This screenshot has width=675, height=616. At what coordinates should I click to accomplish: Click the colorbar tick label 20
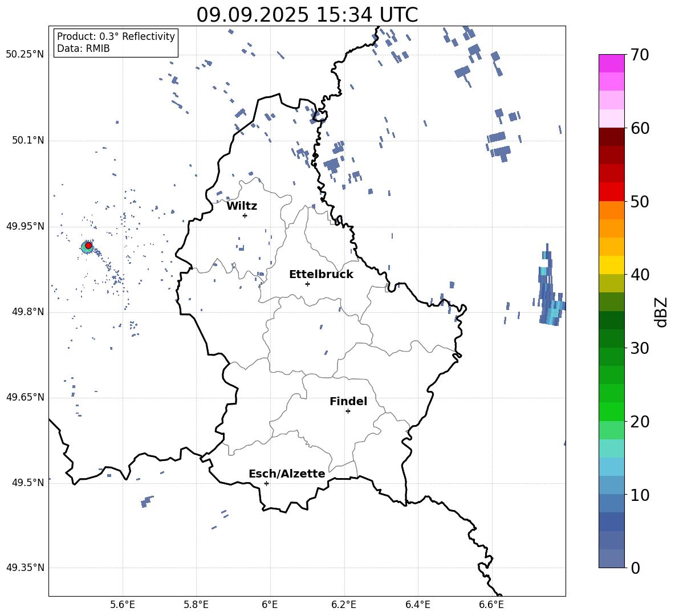click(640, 421)
